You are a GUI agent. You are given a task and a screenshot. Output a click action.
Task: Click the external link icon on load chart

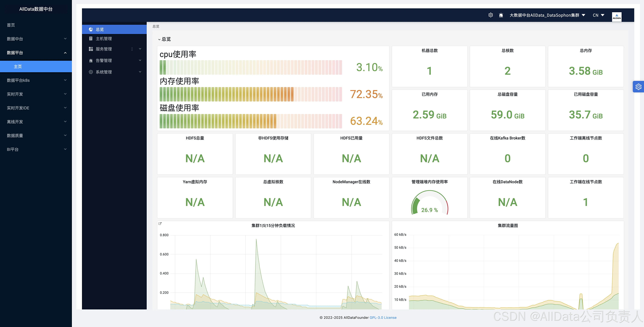coord(160,223)
